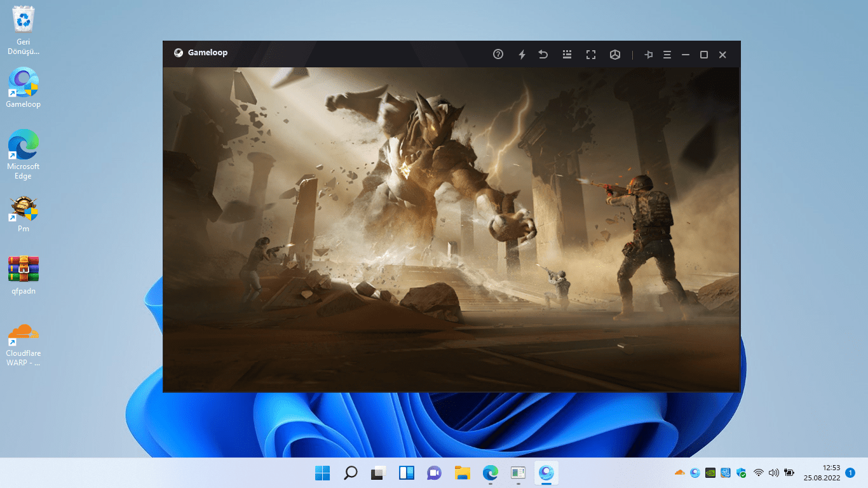This screenshot has height=488, width=868.
Task: Pin the Gameloop window on top
Action: [x=649, y=55]
